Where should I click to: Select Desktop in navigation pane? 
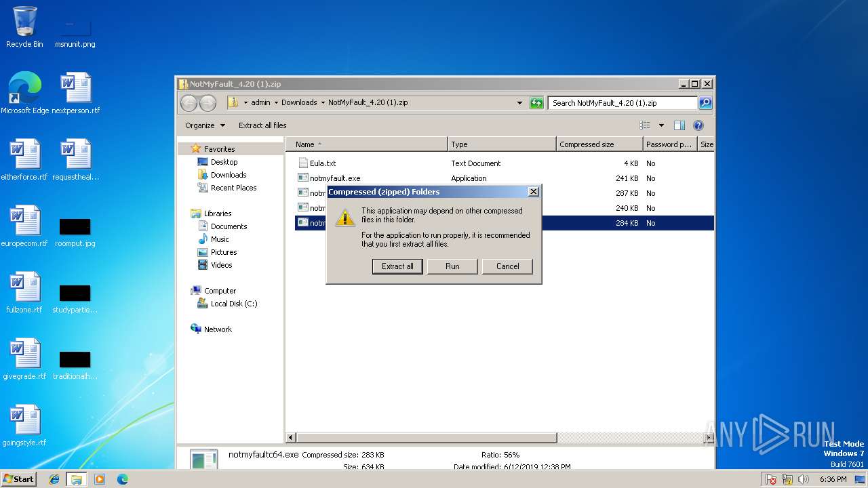[224, 162]
